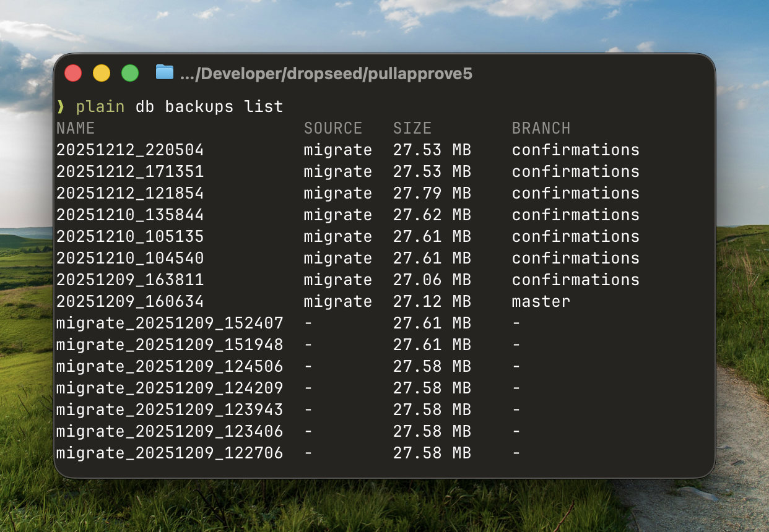769x532 pixels.
Task: Click the NAME column header
Action: click(76, 128)
